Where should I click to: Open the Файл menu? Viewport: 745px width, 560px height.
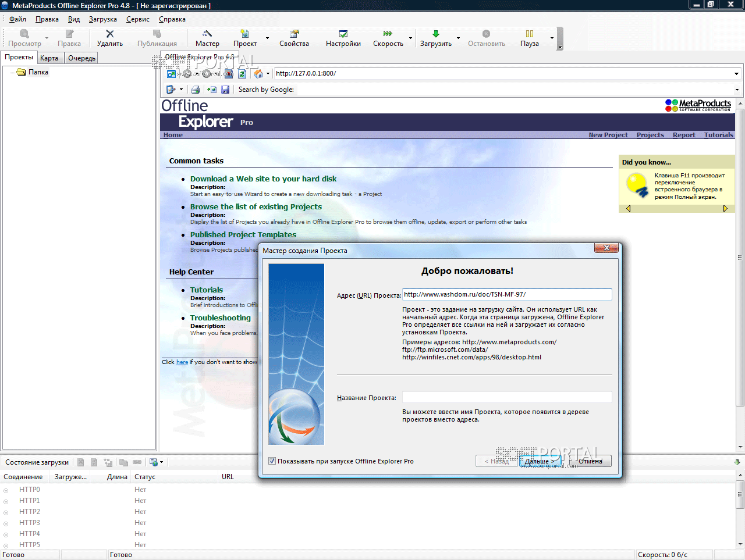pyautogui.click(x=17, y=19)
